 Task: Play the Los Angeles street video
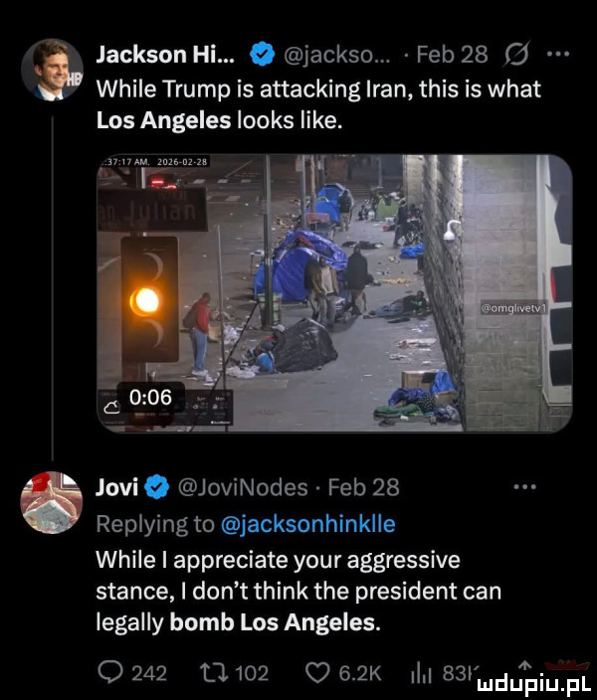pyautogui.click(x=335, y=294)
